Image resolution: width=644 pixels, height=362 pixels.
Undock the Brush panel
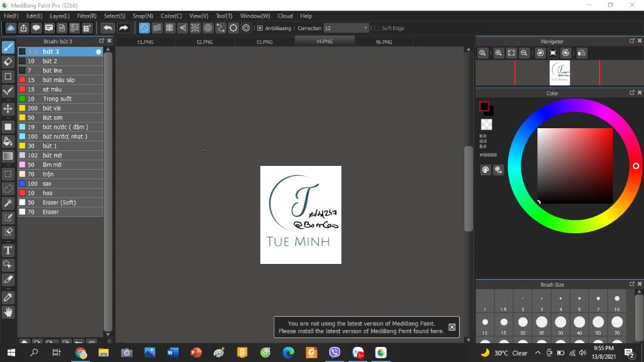coord(101,41)
